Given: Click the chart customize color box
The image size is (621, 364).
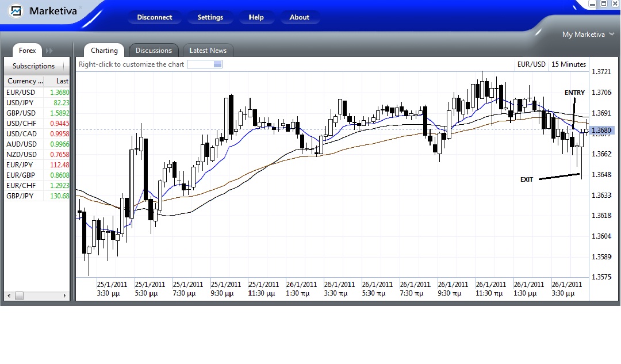Looking at the screenshot, I should (x=204, y=64).
